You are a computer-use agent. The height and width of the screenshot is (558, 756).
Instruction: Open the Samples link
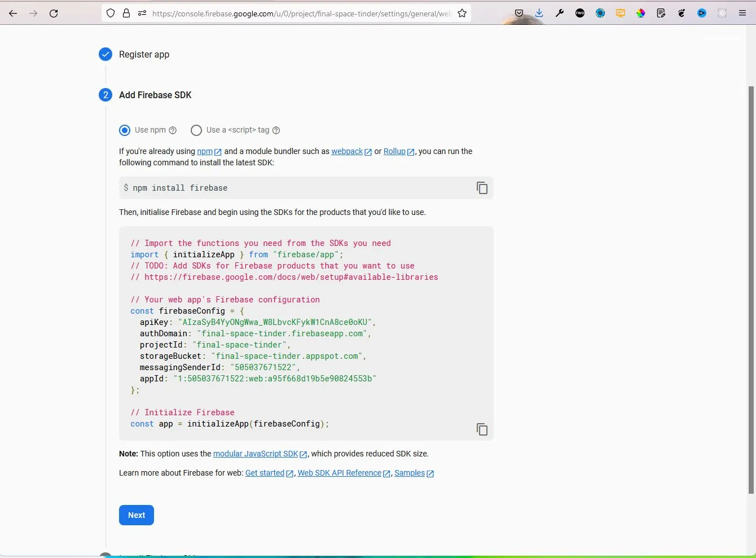(x=414, y=473)
